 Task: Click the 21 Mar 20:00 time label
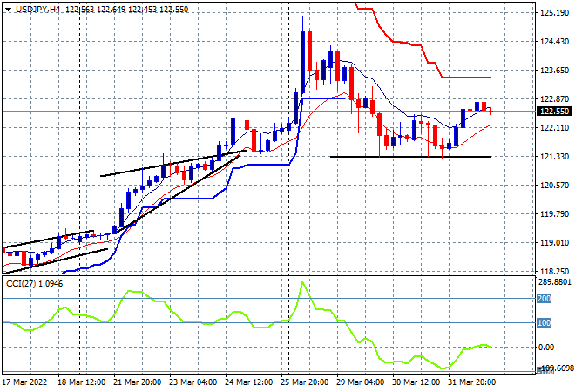137,382
